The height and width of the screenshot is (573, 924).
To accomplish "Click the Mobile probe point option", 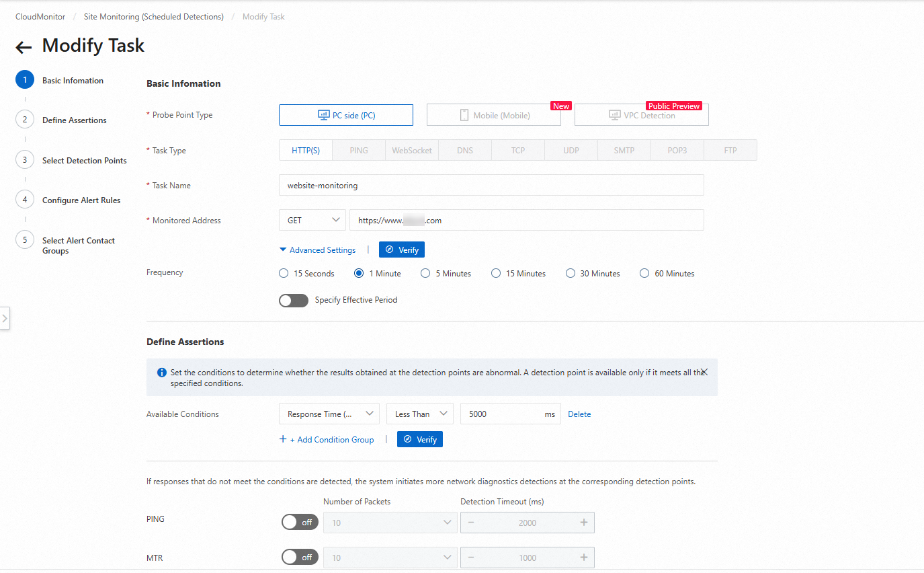I will coord(493,114).
